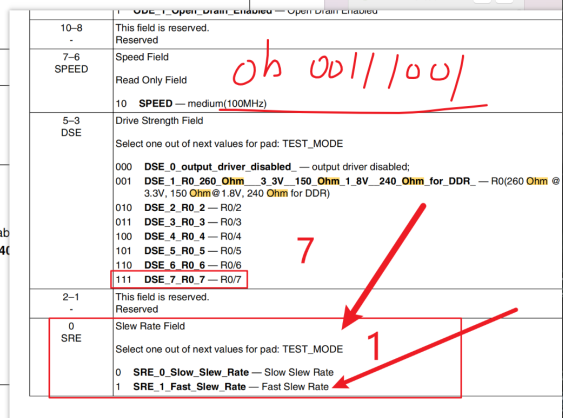The height and width of the screenshot is (418, 563).
Task: Click the 'Speed Field' heading text
Action: pyautogui.click(x=142, y=57)
